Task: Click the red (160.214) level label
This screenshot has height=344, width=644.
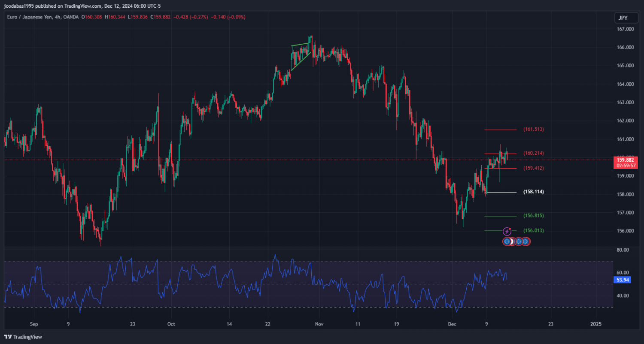Action: [x=534, y=153]
